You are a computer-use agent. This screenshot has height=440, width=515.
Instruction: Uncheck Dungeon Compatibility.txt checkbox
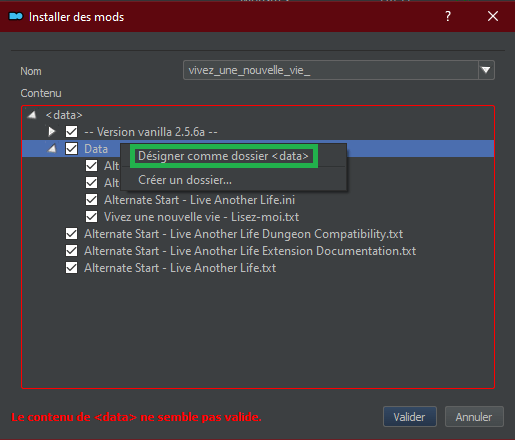click(x=71, y=234)
